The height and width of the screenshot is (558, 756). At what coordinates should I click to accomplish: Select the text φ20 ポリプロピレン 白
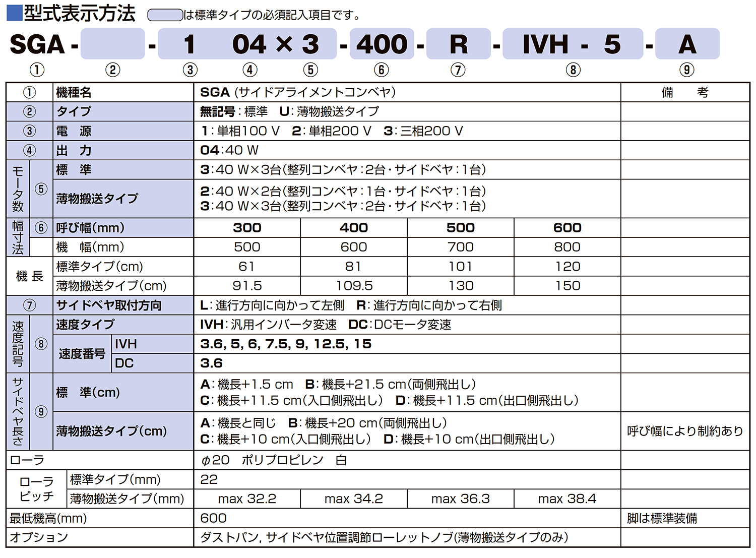274,460
